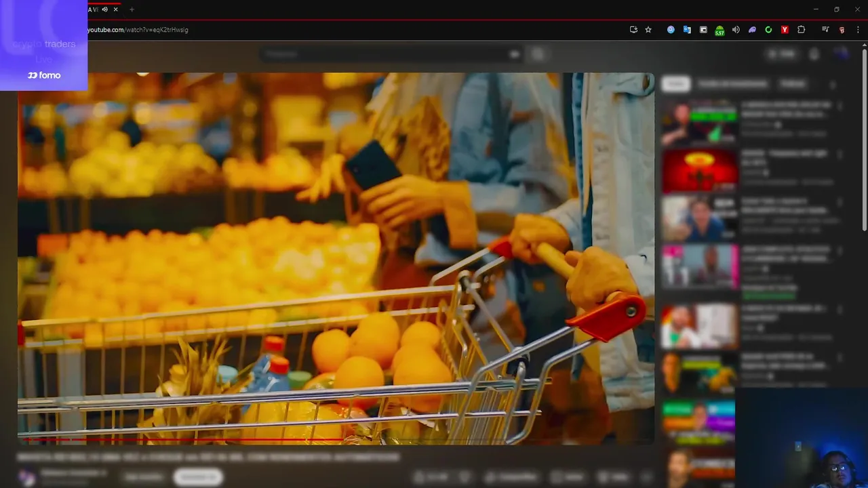Screen dimensions: 868x488
Task: Open the translate extension icon
Action: tap(687, 30)
